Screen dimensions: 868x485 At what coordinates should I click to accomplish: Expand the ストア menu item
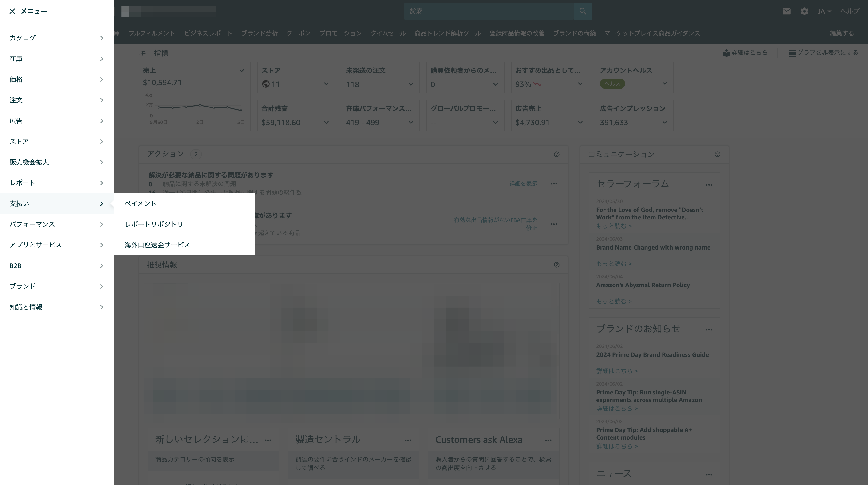point(57,142)
